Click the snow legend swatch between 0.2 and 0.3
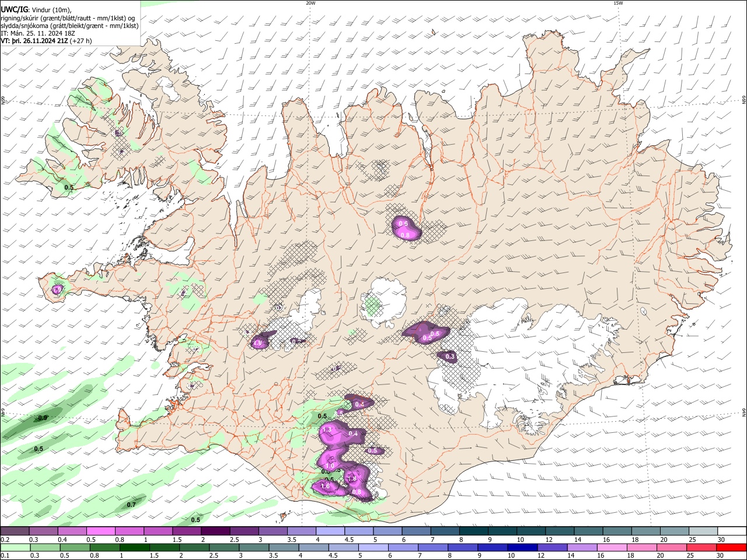Image resolution: width=747 pixels, height=560 pixels. tap(15, 531)
